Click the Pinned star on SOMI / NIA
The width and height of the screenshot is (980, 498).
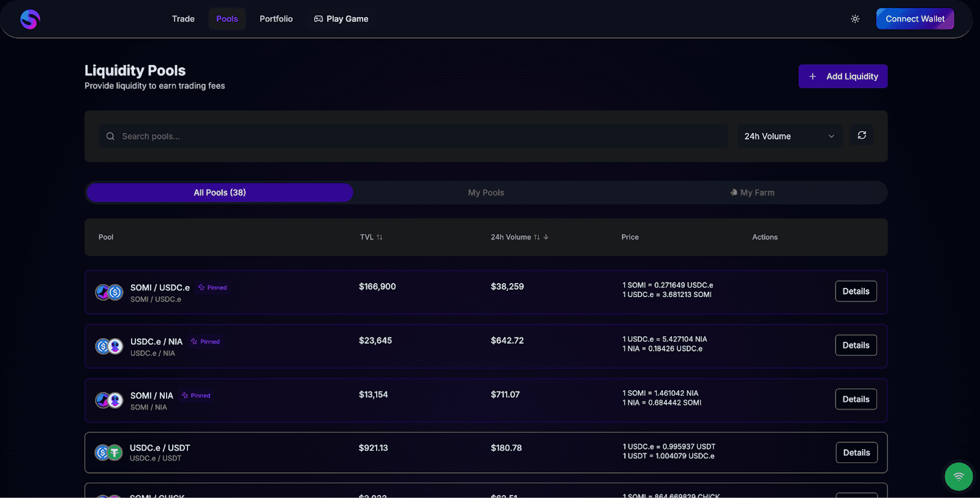[185, 396]
